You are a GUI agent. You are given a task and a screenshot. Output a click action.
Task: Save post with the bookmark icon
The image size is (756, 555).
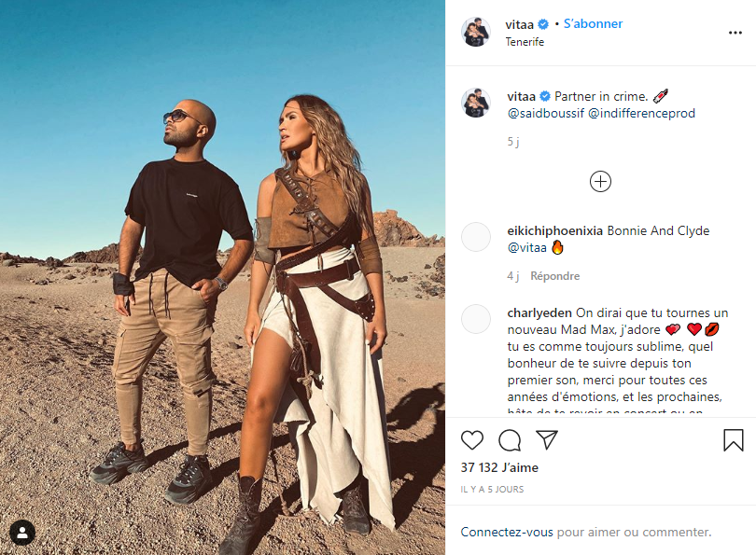pyautogui.click(x=734, y=440)
